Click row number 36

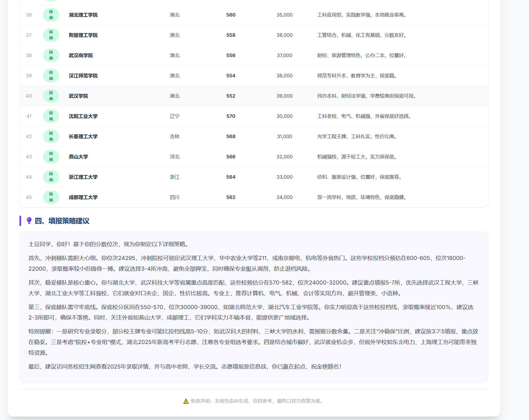(x=29, y=15)
